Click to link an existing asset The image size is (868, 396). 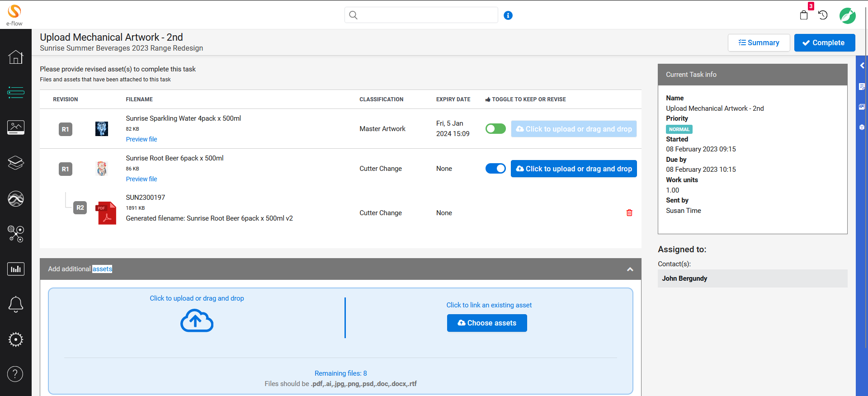pyautogui.click(x=489, y=305)
